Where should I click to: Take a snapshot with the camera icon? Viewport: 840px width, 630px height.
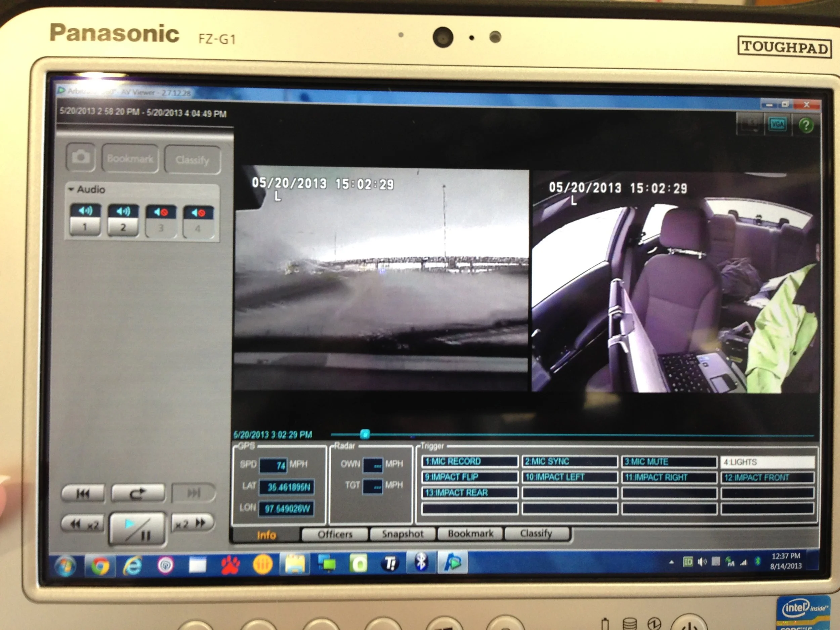point(81,157)
